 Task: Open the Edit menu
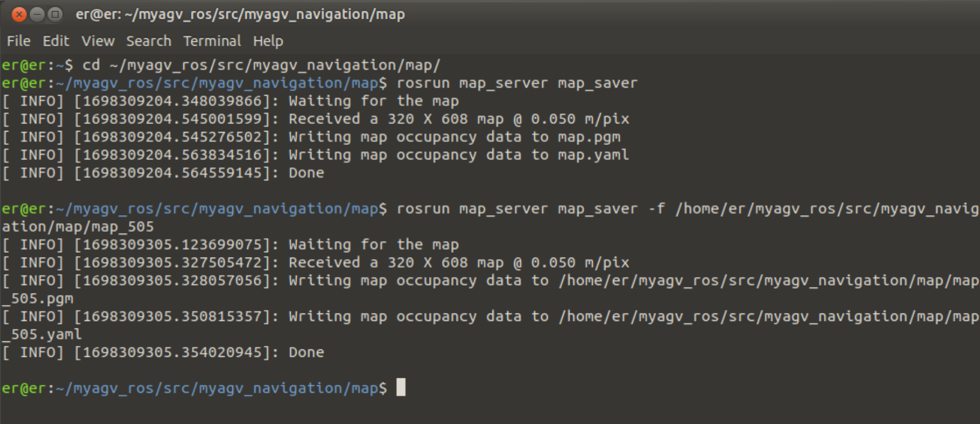[56, 41]
